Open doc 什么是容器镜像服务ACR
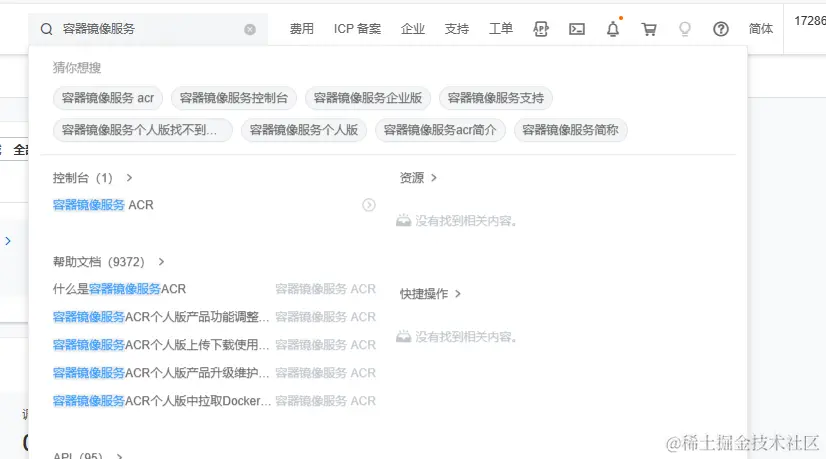Viewport: 826px width, 459px height. point(120,289)
